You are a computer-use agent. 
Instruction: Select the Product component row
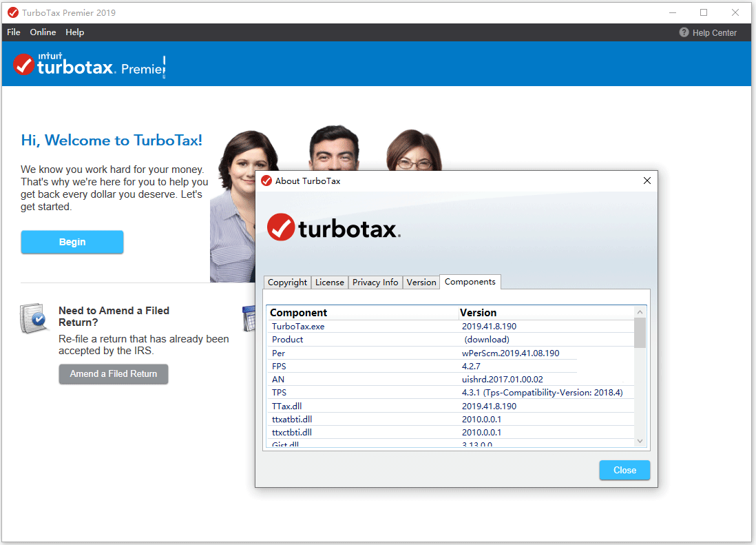(451, 340)
